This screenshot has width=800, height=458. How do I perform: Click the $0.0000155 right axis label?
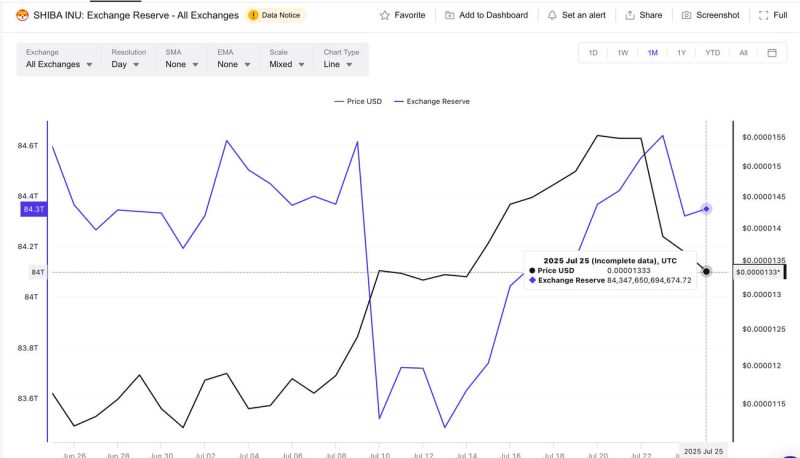coord(764,137)
